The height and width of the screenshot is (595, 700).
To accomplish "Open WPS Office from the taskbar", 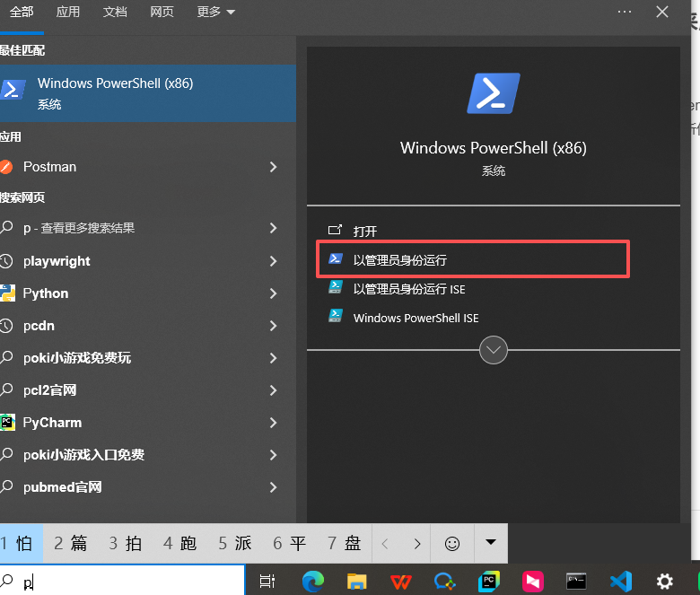I will pos(401,582).
